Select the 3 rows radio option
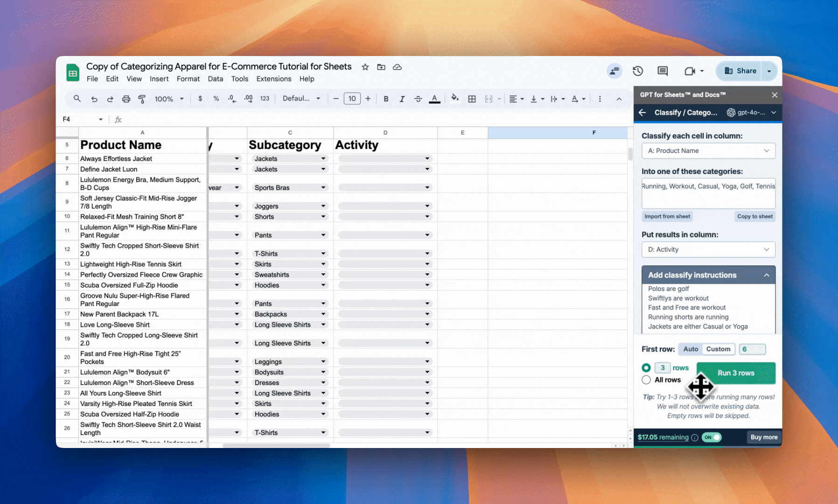The width and height of the screenshot is (838, 504). [x=646, y=368]
